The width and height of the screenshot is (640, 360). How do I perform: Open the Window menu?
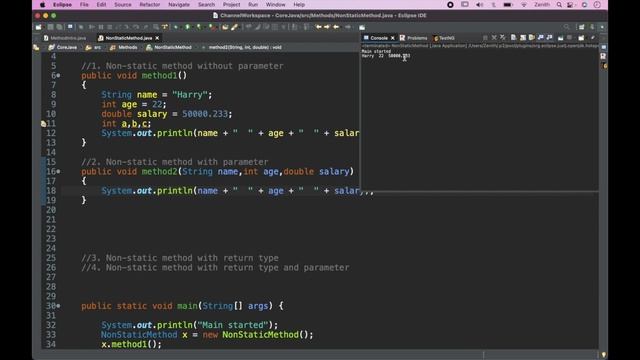pos(276,4)
